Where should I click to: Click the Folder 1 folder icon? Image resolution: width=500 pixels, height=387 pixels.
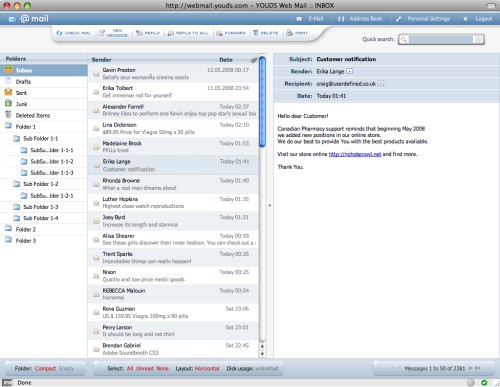(x=8, y=126)
